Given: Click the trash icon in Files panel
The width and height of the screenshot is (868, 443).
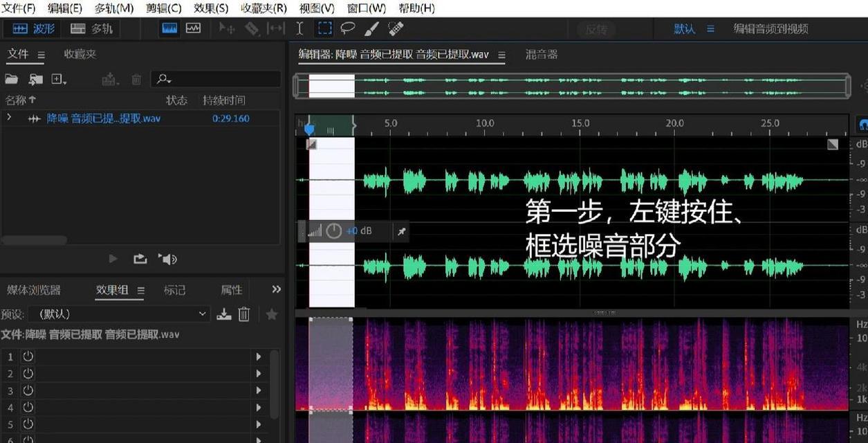Looking at the screenshot, I should click(136, 80).
